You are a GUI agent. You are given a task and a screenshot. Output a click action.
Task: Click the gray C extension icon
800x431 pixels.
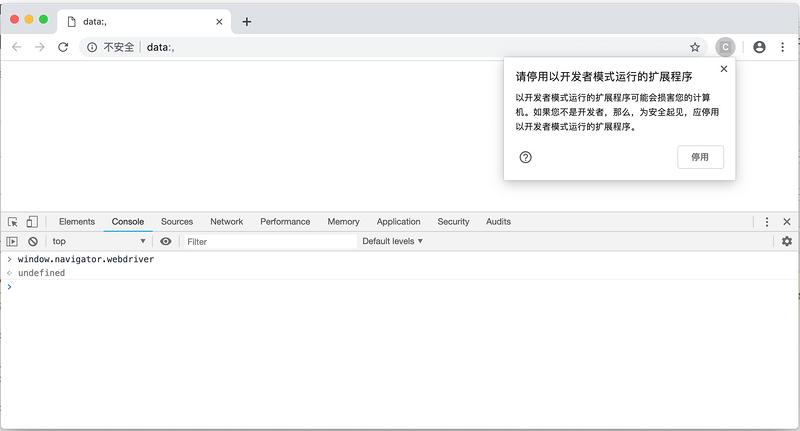point(725,47)
